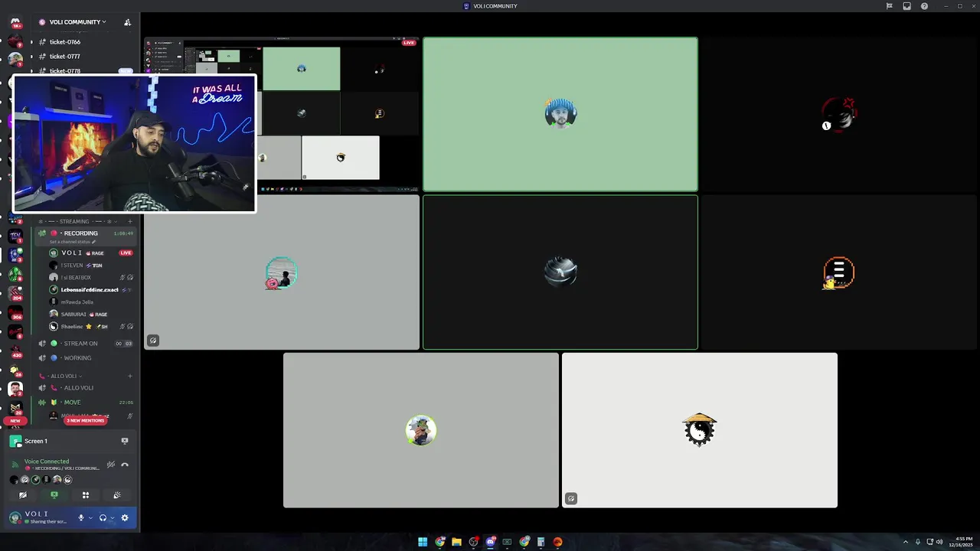Viewport: 980px width, 551px height.
Task: Open input device options arrow beside microphone
Action: click(90, 518)
